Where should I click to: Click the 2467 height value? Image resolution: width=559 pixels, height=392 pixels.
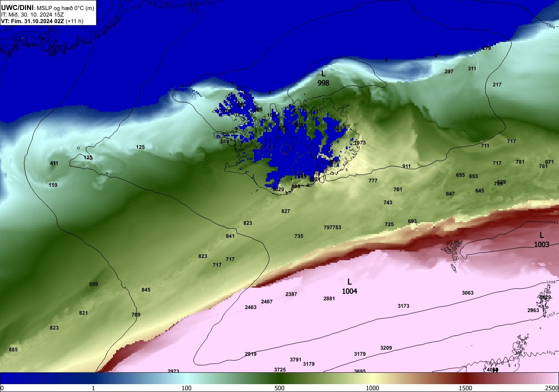point(267,302)
